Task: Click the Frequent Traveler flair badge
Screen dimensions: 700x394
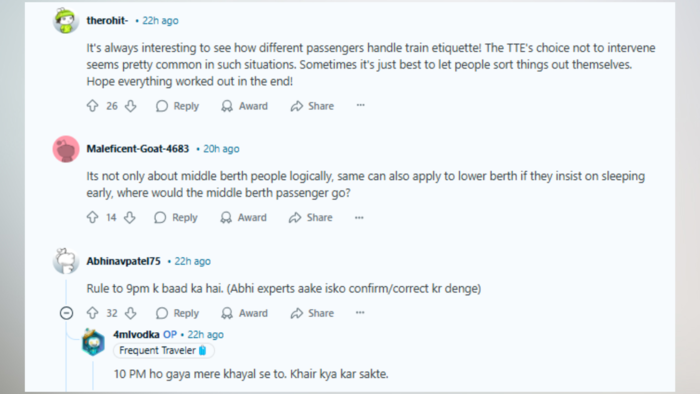Action: click(x=163, y=350)
